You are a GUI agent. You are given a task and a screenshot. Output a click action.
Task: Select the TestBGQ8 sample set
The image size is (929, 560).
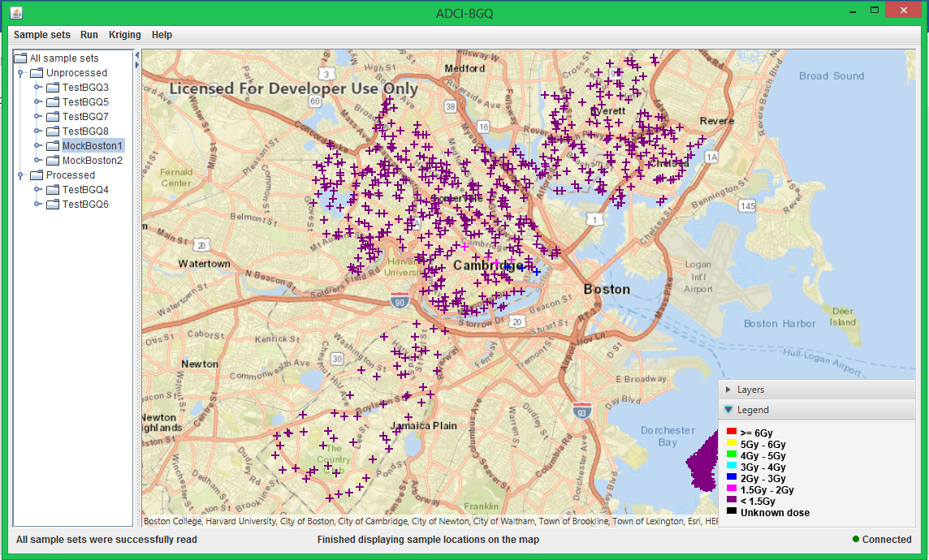85,131
